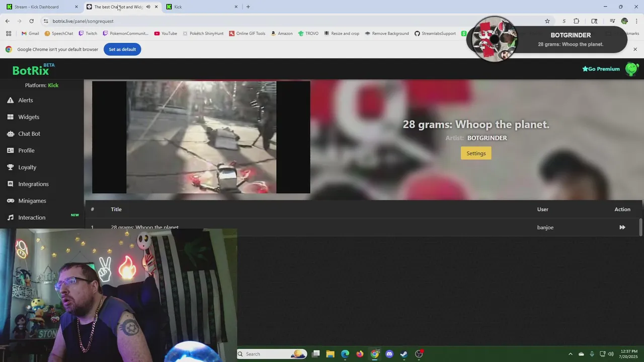Bookmark this page with the star icon
Image resolution: width=644 pixels, height=362 pixels.
tap(547, 21)
